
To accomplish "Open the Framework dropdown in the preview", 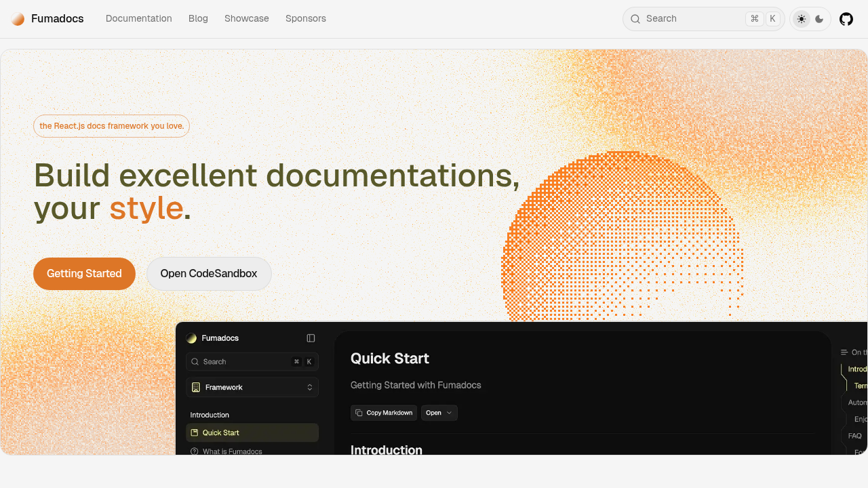I will (x=252, y=388).
